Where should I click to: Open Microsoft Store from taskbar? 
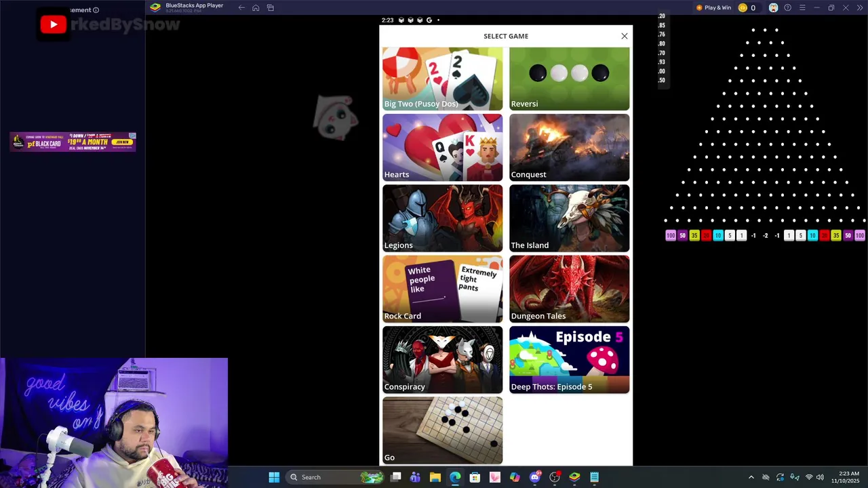[x=475, y=477]
